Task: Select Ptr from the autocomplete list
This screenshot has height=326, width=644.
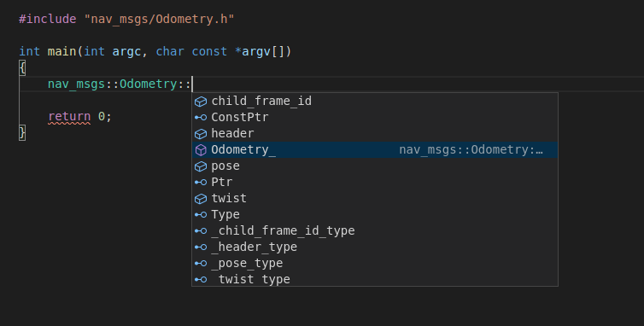Action: click(x=375, y=183)
